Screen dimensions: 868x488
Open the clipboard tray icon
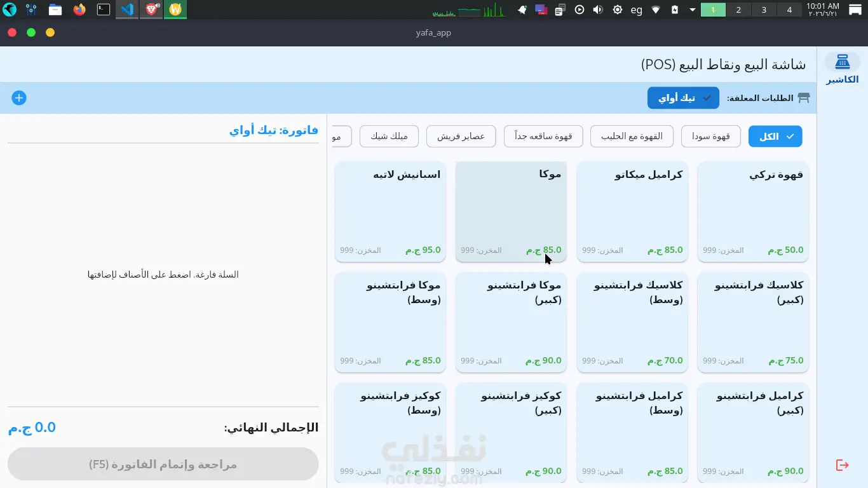click(560, 10)
